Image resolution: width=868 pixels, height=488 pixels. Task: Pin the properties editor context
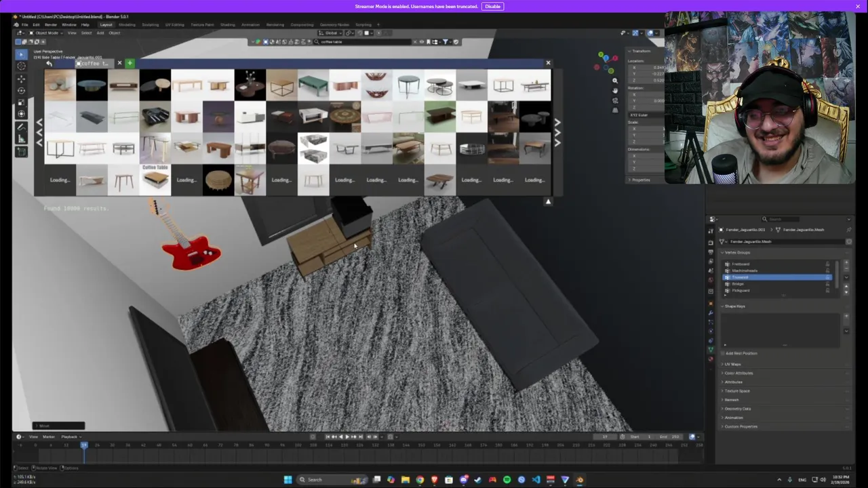pyautogui.click(x=848, y=230)
